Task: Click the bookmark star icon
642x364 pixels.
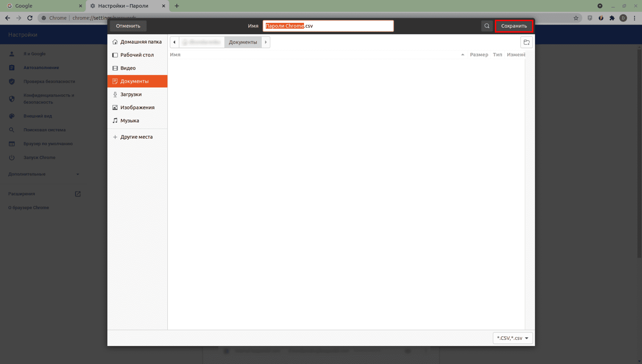Action: point(576,18)
